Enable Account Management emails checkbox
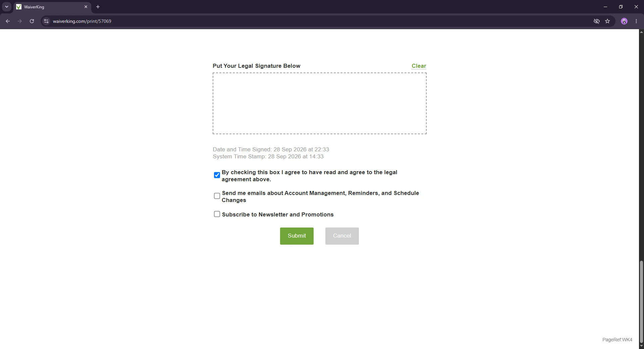 click(217, 196)
